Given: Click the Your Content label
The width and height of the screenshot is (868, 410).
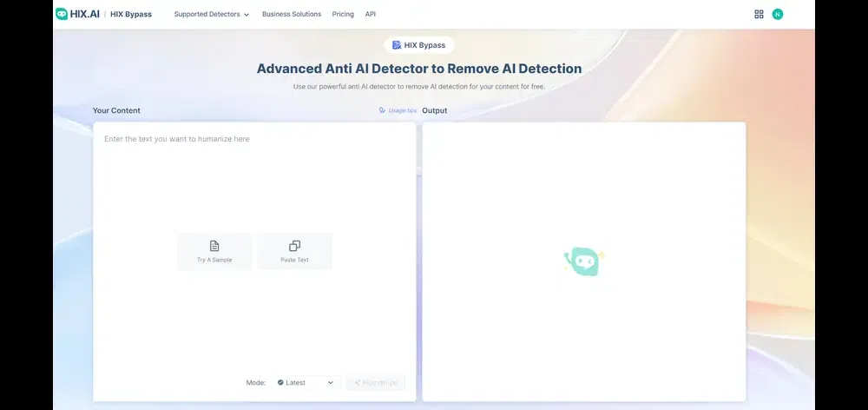Looking at the screenshot, I should tap(116, 111).
